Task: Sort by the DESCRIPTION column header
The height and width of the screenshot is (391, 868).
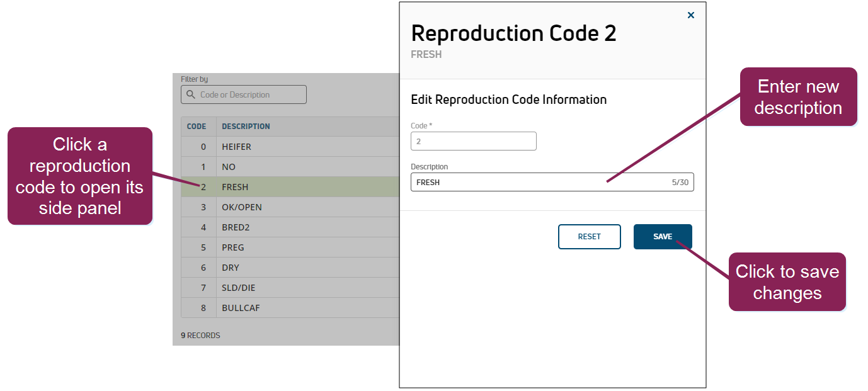Action: click(246, 127)
